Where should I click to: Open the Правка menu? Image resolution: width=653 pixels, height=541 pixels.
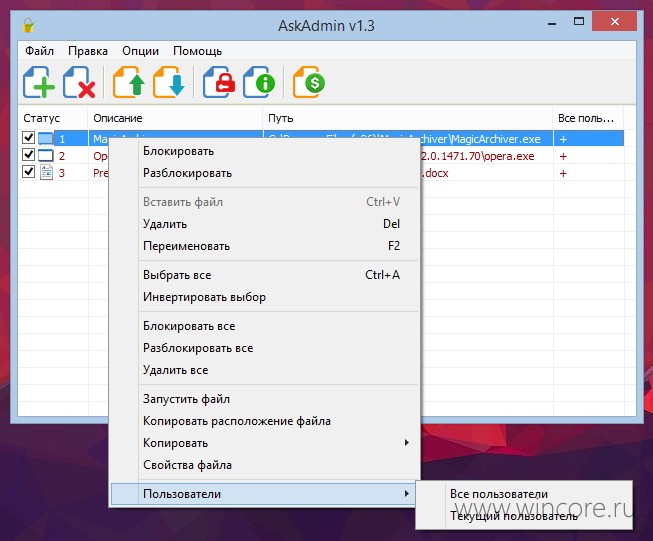click(x=88, y=51)
